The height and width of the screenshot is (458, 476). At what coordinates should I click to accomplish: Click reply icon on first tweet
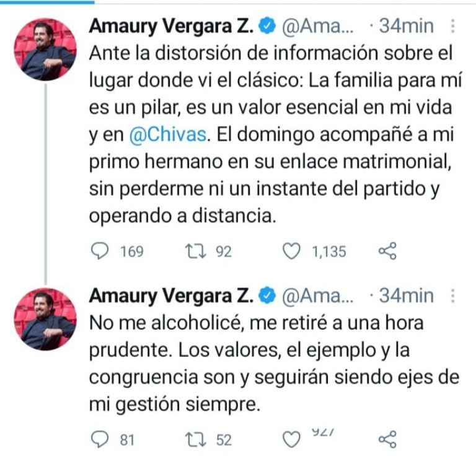(x=100, y=251)
